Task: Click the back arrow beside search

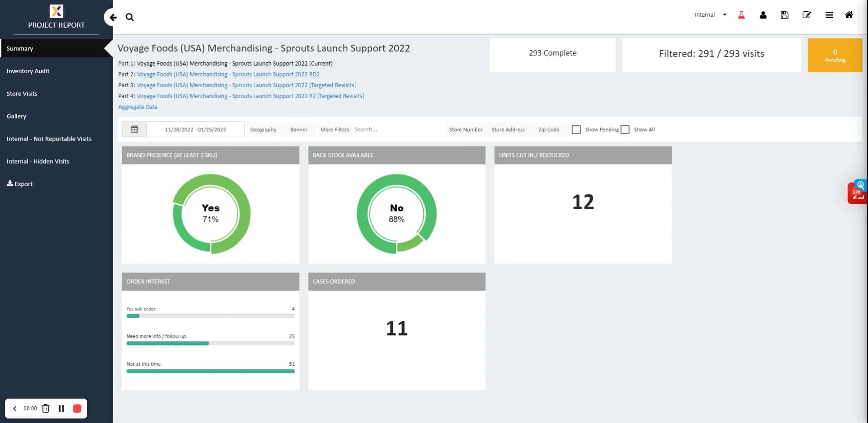Action: 113,17
